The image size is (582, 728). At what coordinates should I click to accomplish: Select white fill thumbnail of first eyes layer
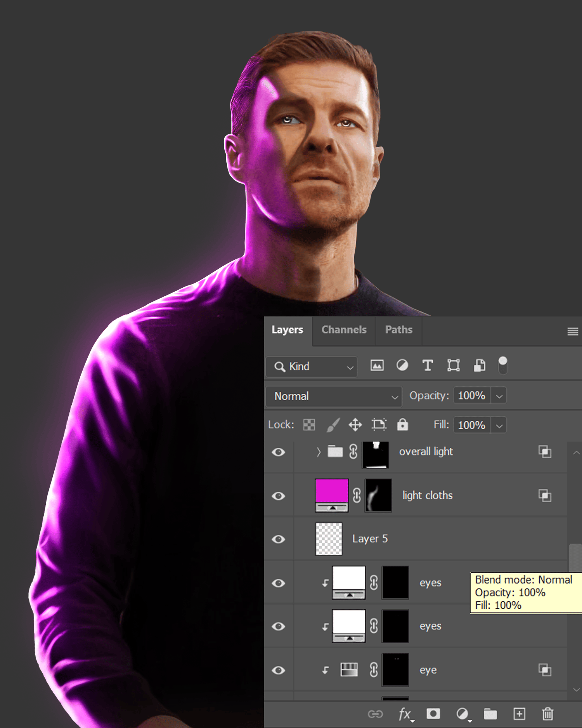click(x=348, y=582)
